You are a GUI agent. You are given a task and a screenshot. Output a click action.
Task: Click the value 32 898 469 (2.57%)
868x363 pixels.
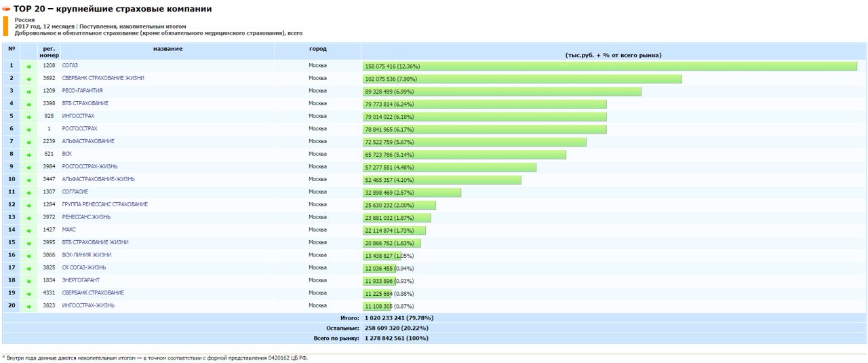tap(389, 193)
